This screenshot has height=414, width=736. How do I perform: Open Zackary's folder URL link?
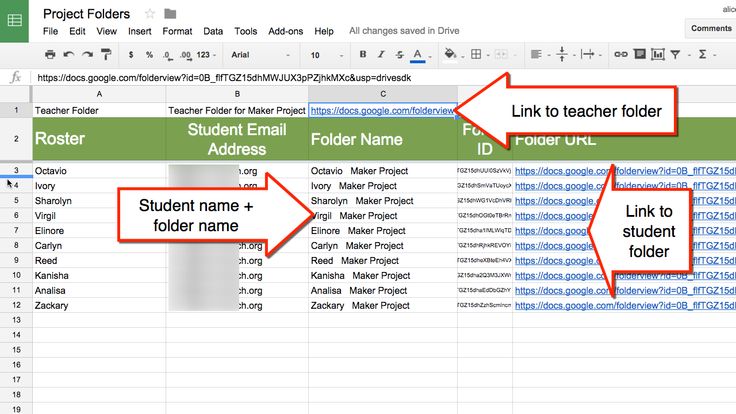coord(624,306)
